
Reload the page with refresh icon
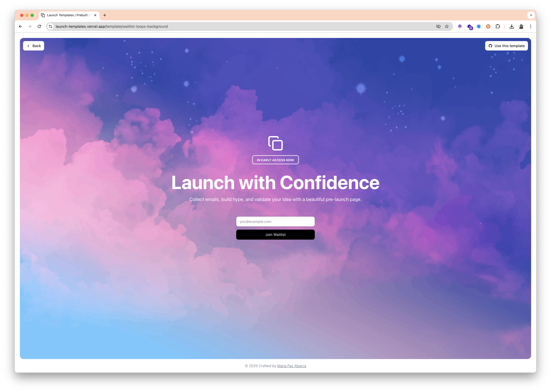click(x=39, y=27)
